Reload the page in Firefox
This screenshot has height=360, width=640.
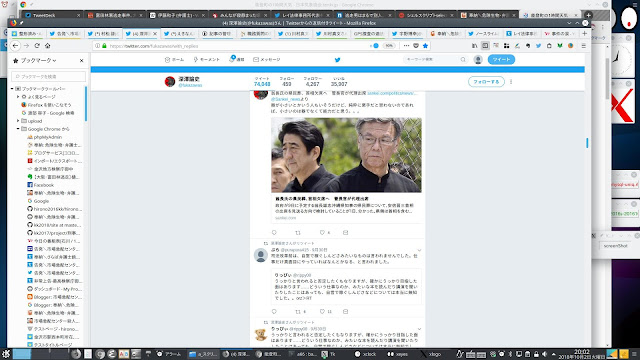click(37, 46)
